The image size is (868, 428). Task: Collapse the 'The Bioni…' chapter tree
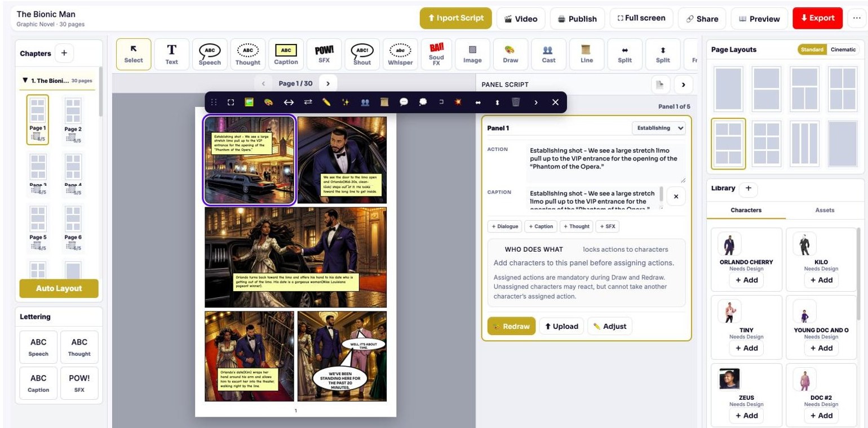[x=25, y=81]
